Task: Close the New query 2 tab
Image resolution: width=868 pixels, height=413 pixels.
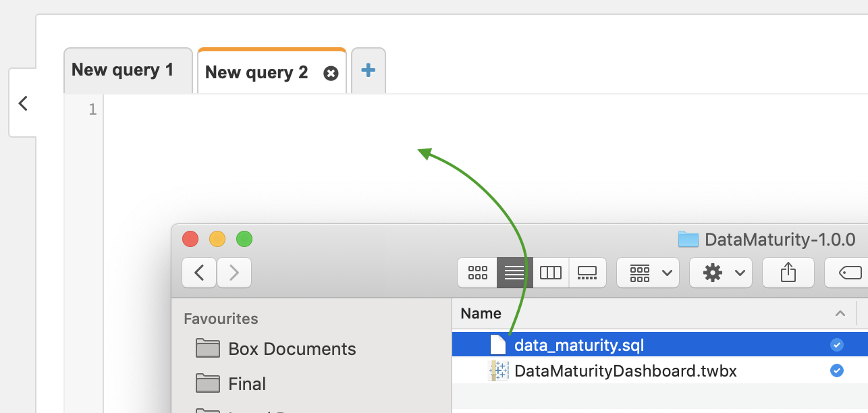Action: coord(331,74)
